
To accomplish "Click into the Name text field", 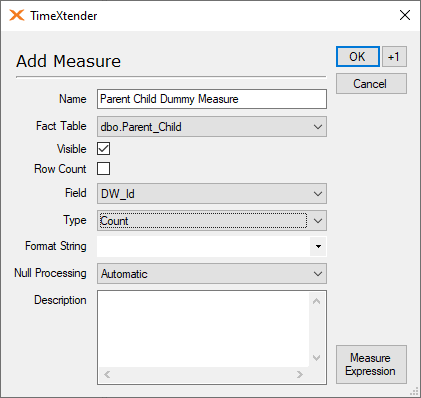I will tap(212, 99).
